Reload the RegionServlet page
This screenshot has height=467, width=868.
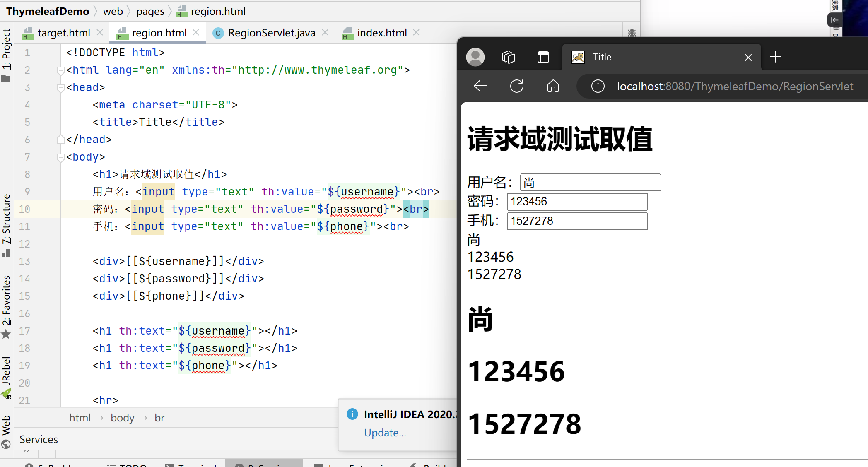[517, 86]
